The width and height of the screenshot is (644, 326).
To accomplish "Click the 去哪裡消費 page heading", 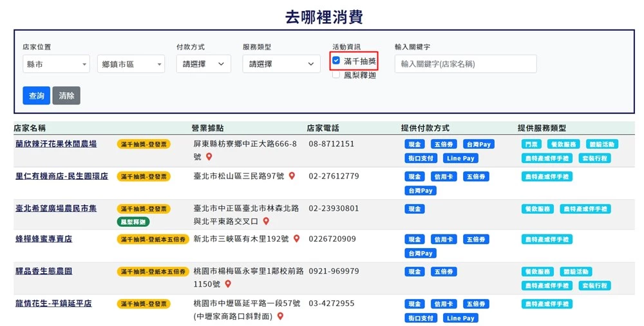I will pos(324,17).
